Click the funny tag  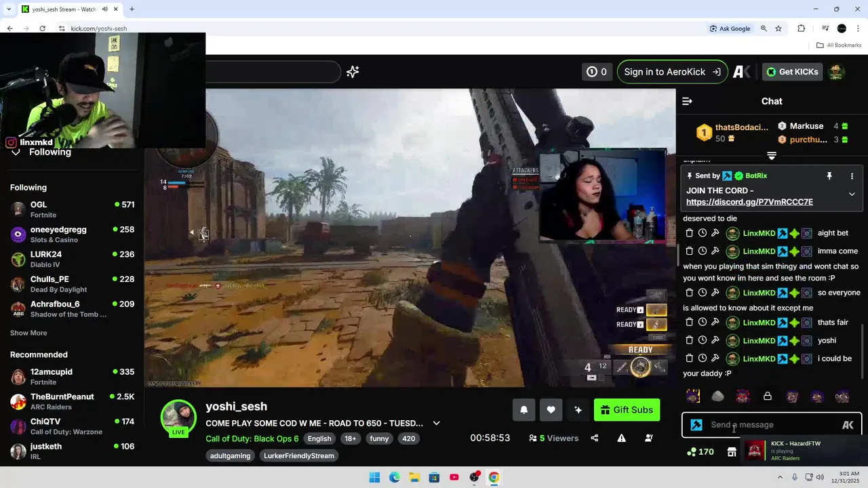coord(379,439)
